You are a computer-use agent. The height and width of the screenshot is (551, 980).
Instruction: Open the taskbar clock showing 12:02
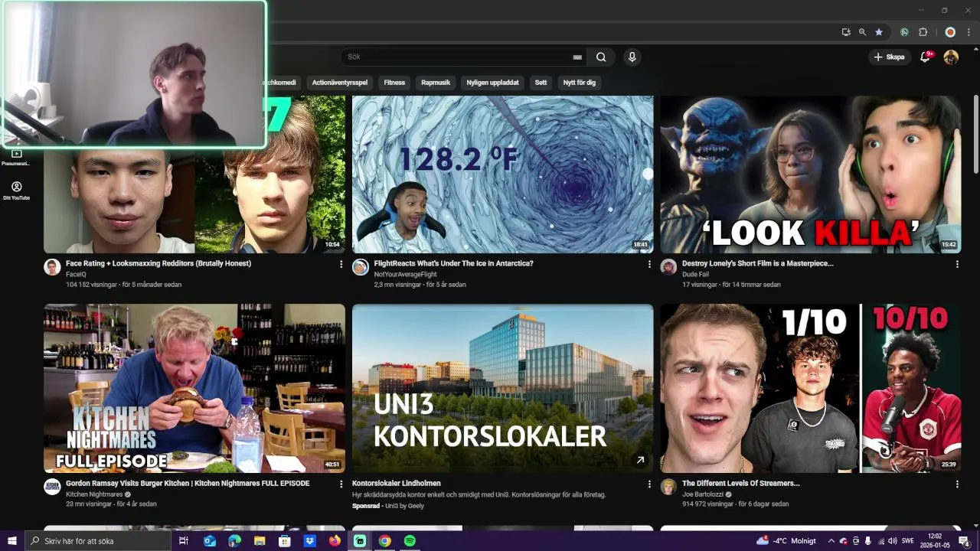(934, 541)
